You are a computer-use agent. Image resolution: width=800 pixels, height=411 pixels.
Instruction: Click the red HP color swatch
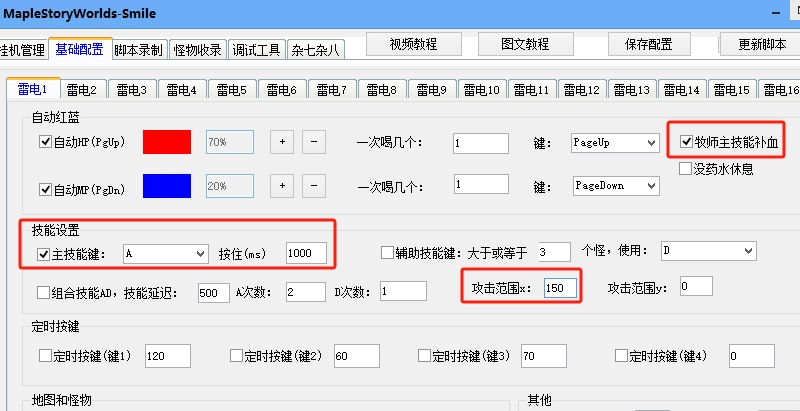click(x=167, y=142)
